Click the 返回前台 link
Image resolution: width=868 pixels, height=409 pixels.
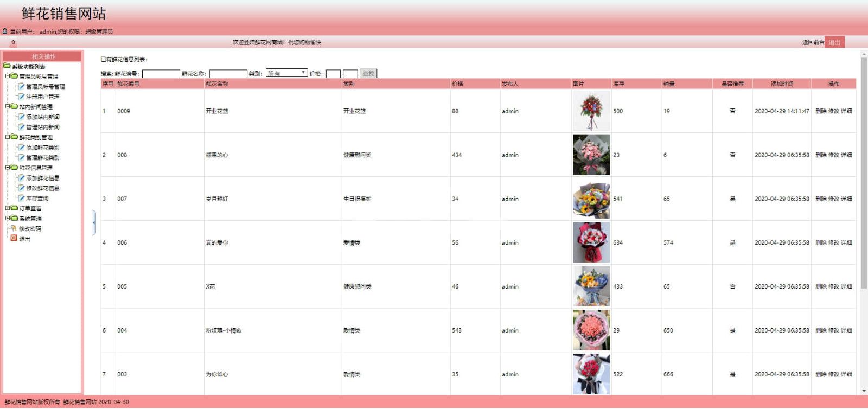click(813, 42)
